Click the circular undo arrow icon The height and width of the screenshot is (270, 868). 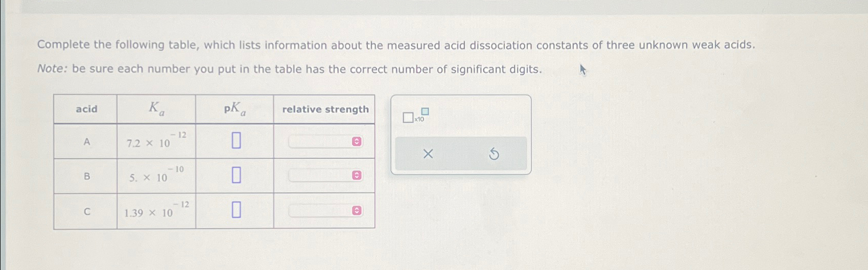coord(494,154)
